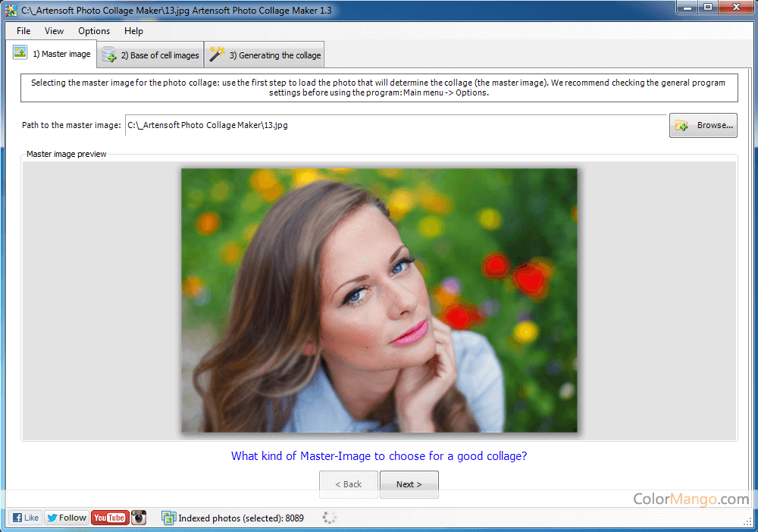This screenshot has width=758, height=532.
Task: Open the Help menu
Action: pyautogui.click(x=133, y=31)
